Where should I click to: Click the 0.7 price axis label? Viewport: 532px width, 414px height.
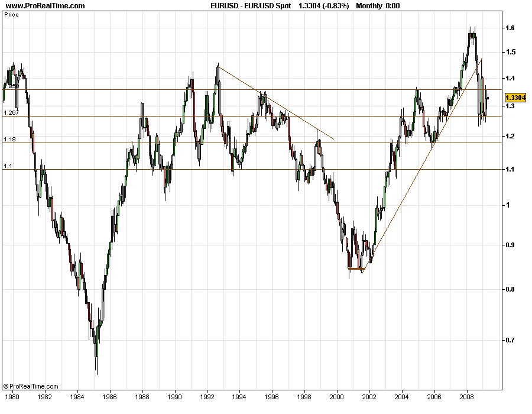tap(511, 340)
